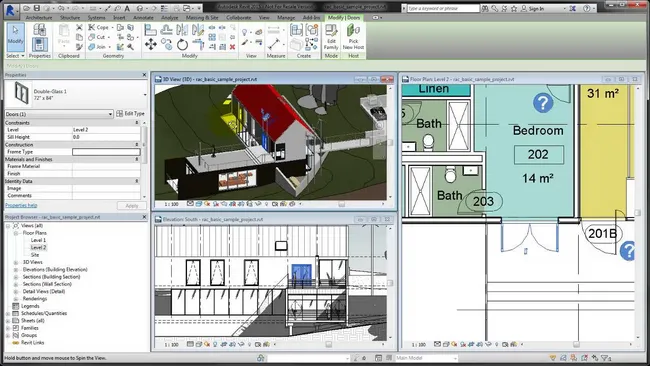Toggle Select Elements by Face
650x366 pixels.
pyautogui.click(x=585, y=358)
